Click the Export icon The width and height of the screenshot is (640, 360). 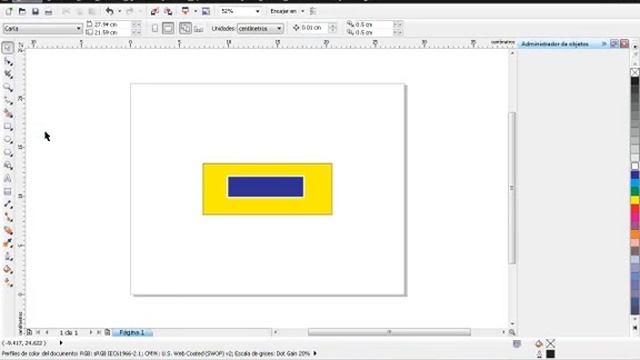coord(168,11)
